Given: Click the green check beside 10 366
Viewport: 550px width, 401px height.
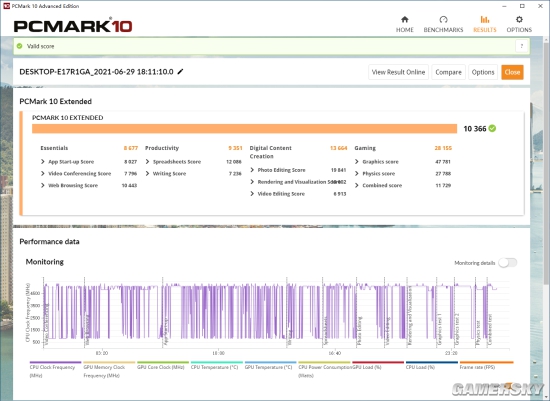Looking at the screenshot, I should (492, 128).
